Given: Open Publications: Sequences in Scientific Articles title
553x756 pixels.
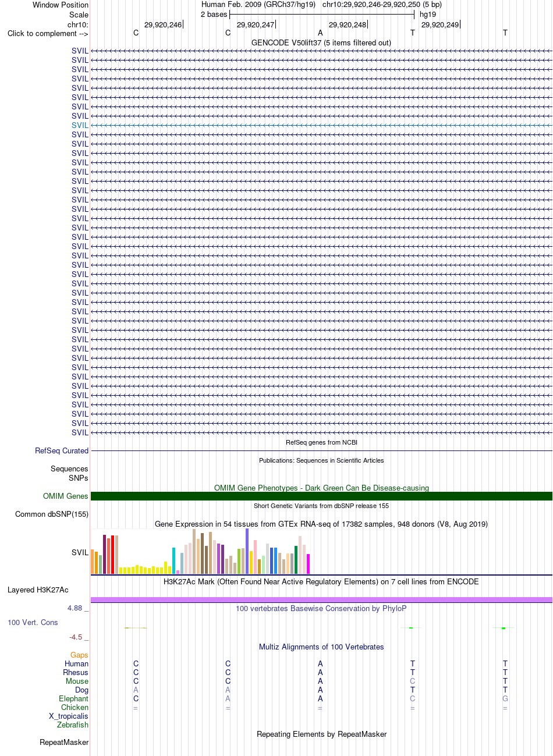Looking at the screenshot, I should pos(321,460).
